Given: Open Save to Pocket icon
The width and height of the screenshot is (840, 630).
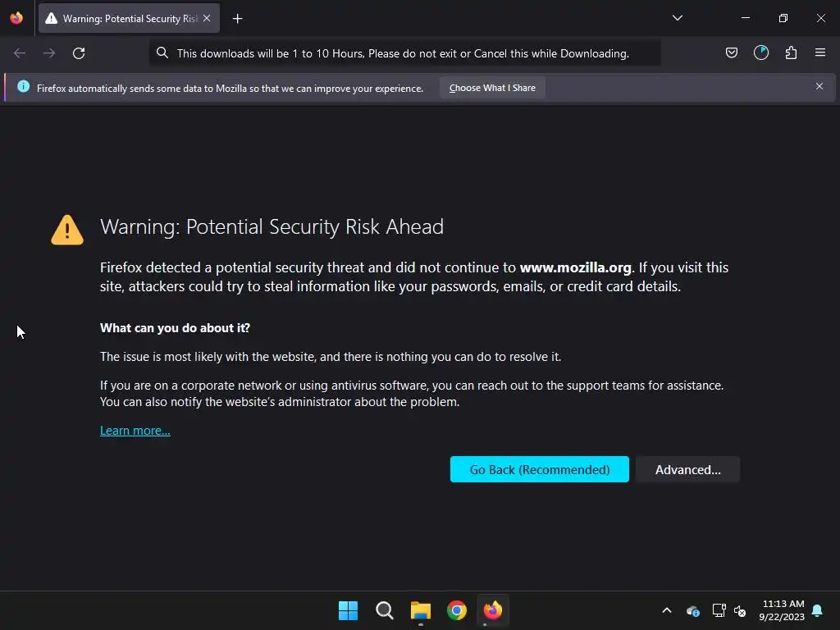Looking at the screenshot, I should (731, 52).
